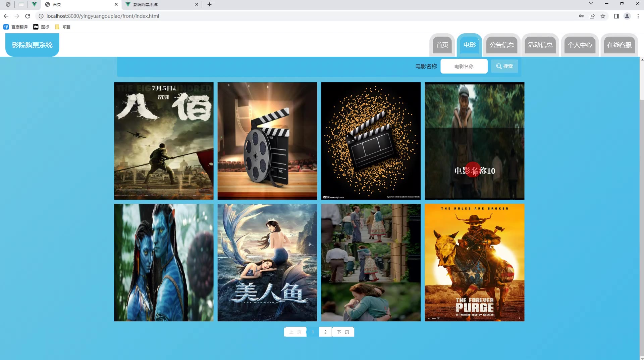Select the 电影 menu item

tap(469, 45)
